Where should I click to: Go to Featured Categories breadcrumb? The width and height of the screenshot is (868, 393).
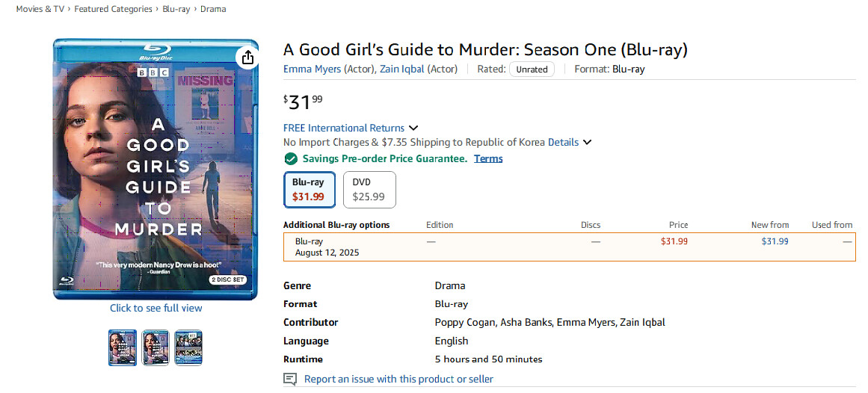(x=113, y=9)
